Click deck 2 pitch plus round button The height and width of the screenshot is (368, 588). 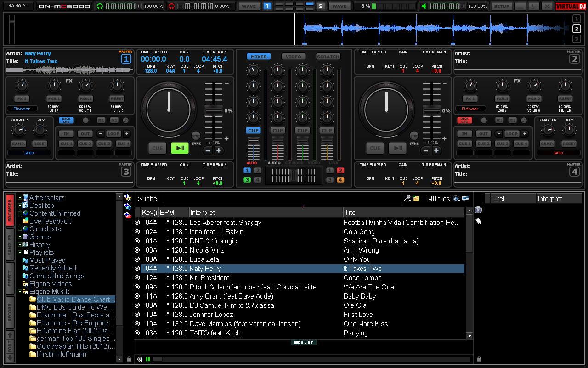(x=436, y=150)
